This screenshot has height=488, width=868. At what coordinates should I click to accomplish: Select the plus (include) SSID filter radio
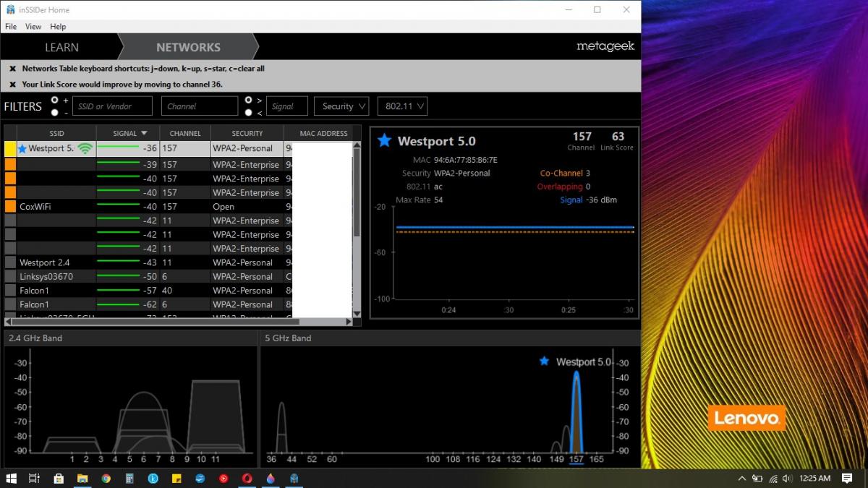(55, 100)
